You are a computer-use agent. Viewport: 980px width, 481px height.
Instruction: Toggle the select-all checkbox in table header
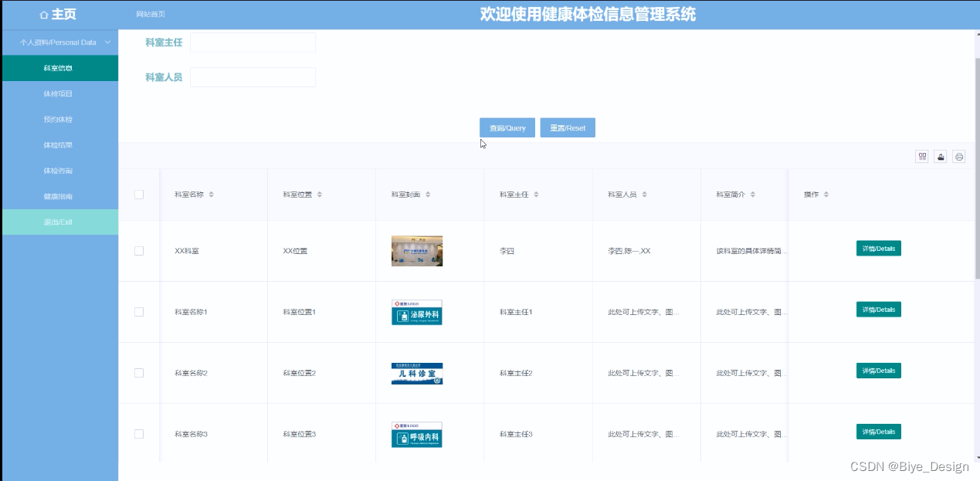(x=139, y=195)
